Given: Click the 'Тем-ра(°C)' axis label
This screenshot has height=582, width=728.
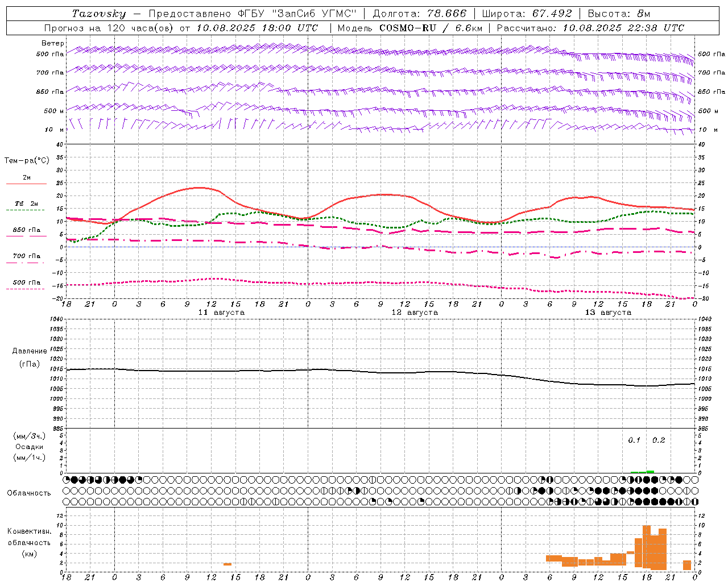Looking at the screenshot, I should pyautogui.click(x=27, y=161).
